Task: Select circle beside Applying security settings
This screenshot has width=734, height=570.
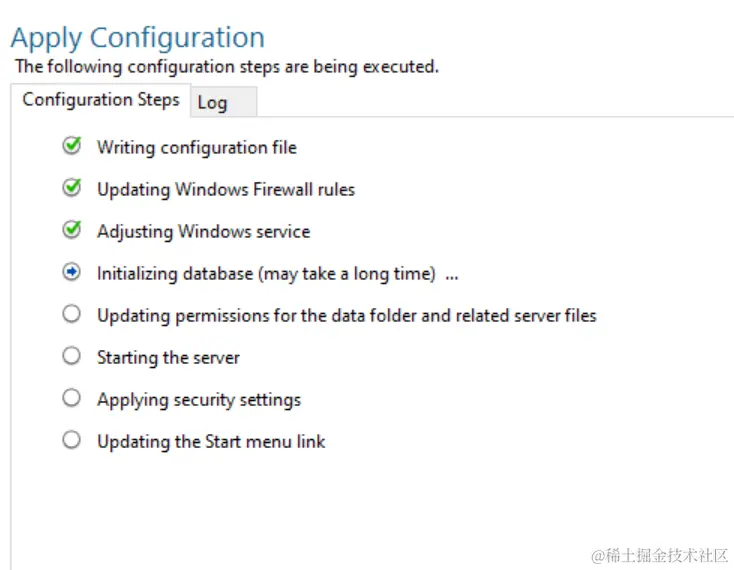Action: (x=72, y=398)
